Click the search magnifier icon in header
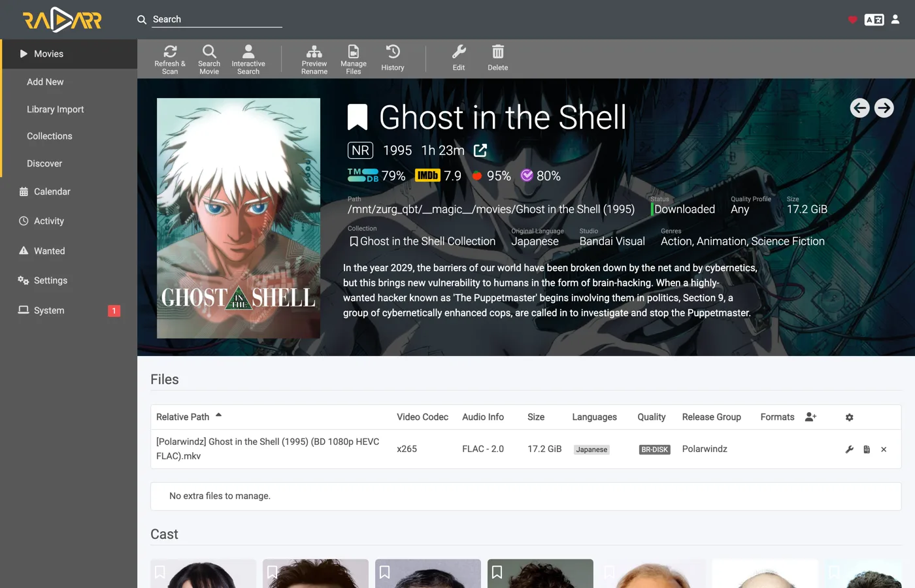The height and width of the screenshot is (588, 915). 142,20
